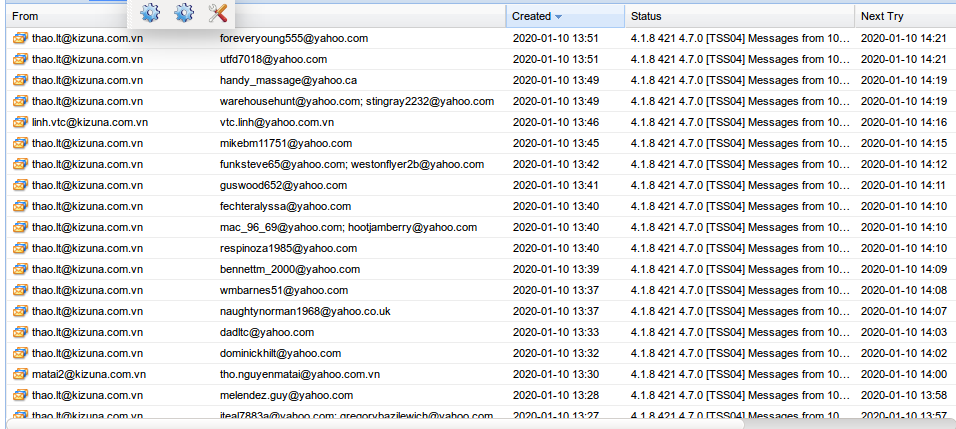Image resolution: width=956 pixels, height=429 pixels.
Task: Select recipient foreveryoung555@yahoo.com
Action: click(294, 38)
